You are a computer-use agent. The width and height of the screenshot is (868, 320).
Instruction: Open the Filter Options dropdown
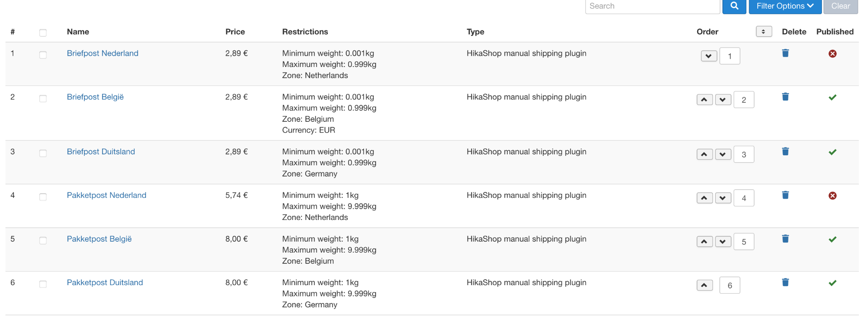pos(785,6)
